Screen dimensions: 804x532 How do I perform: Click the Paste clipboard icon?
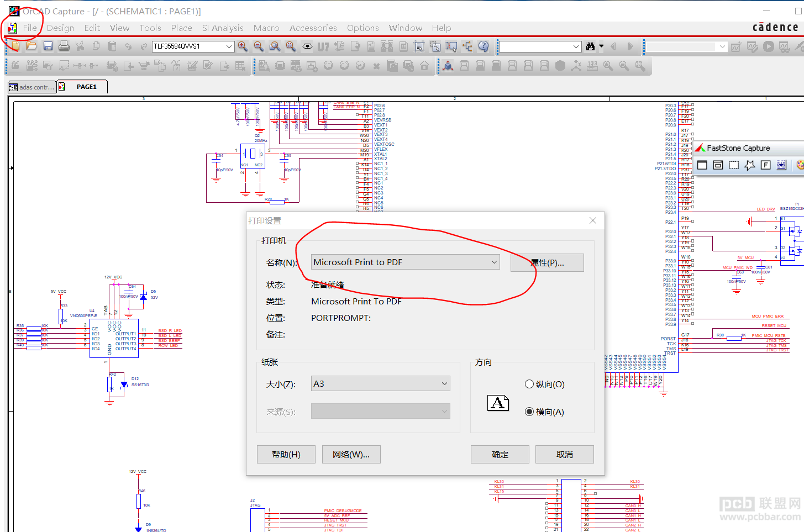pos(112,46)
